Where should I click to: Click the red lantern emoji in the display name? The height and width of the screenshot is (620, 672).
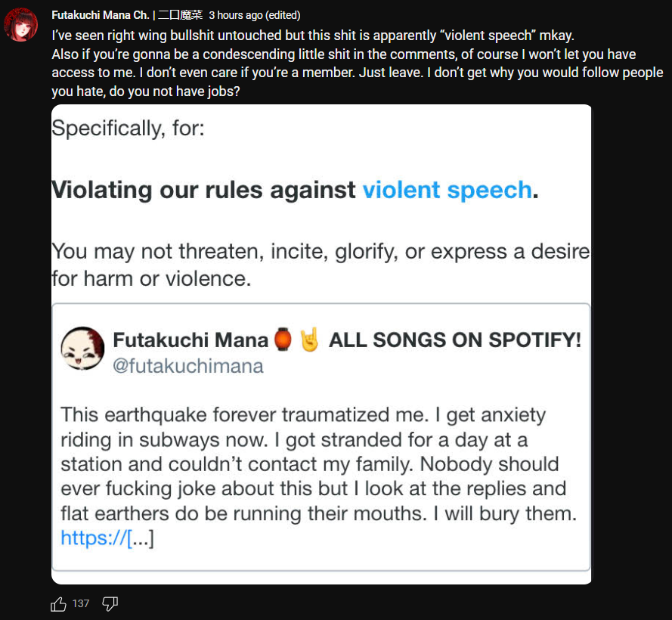[283, 339]
